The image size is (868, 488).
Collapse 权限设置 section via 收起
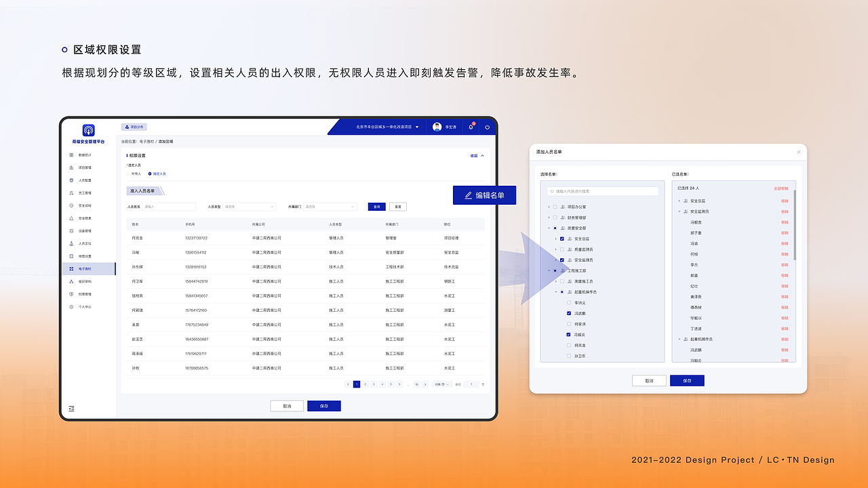[477, 156]
